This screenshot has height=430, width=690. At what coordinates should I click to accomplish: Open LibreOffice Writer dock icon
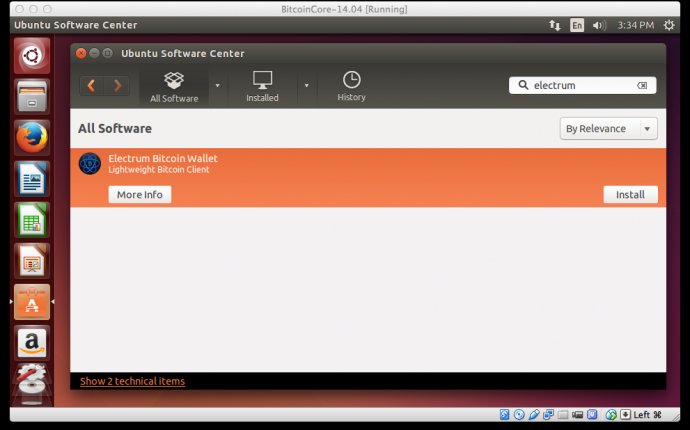32,179
